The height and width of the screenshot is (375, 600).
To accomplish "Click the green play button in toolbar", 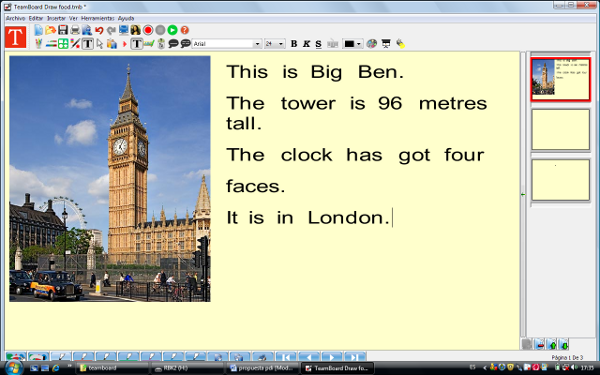I will tap(173, 30).
